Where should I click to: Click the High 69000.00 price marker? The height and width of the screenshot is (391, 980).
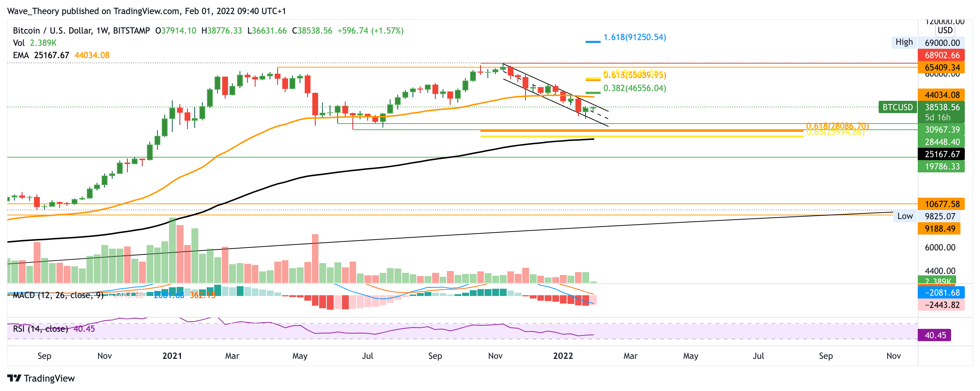point(904,42)
